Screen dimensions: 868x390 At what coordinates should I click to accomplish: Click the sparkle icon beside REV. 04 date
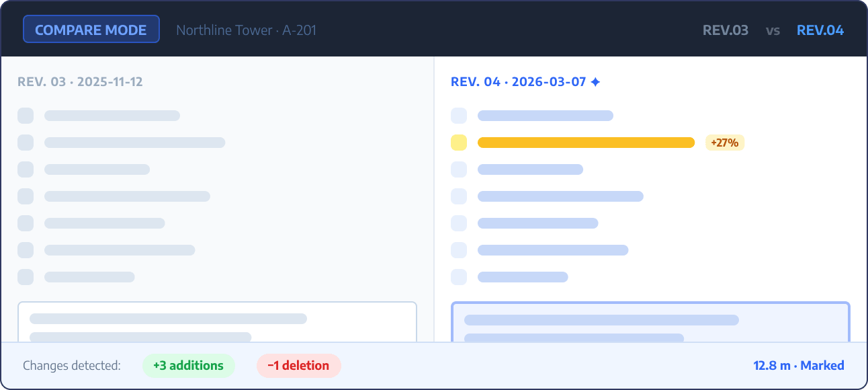[x=595, y=82]
